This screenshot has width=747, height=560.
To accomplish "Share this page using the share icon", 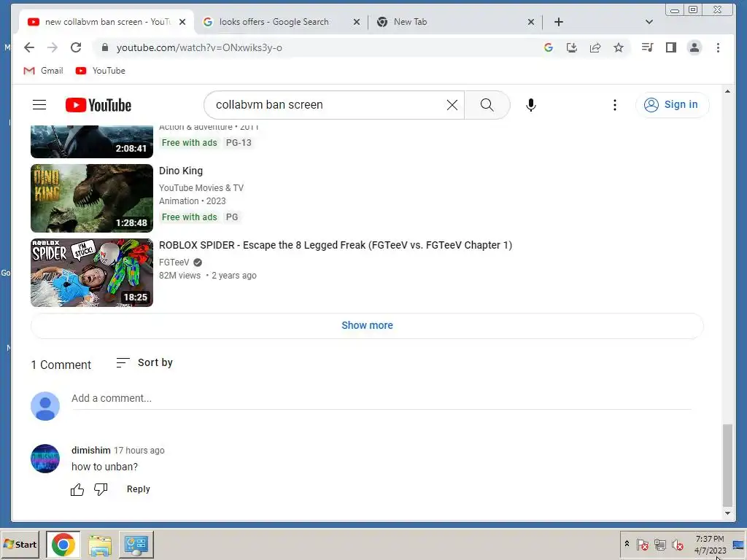I will point(595,47).
